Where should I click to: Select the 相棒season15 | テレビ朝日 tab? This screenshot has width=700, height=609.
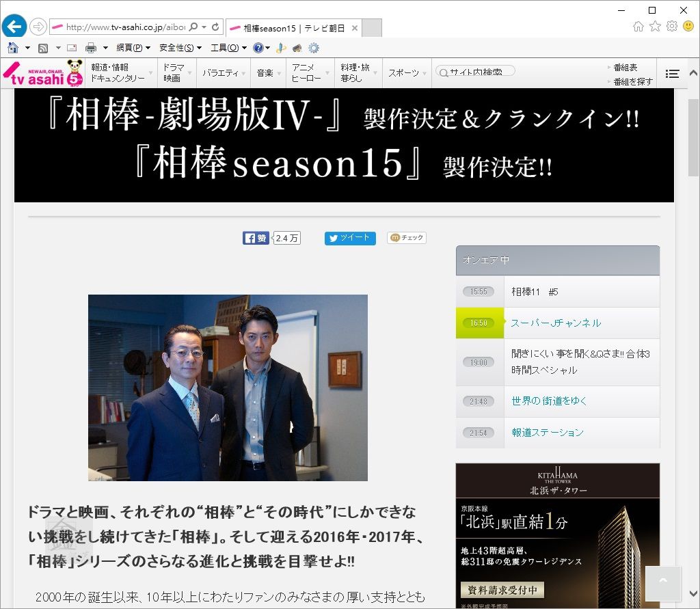(x=293, y=28)
